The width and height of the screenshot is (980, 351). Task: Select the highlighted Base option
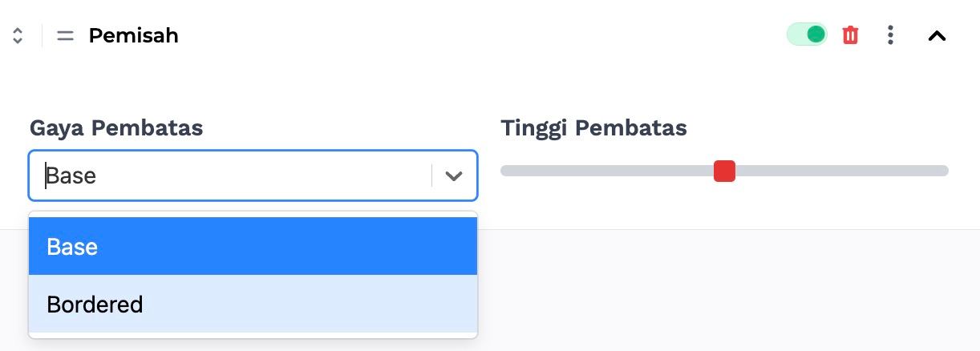click(x=253, y=246)
